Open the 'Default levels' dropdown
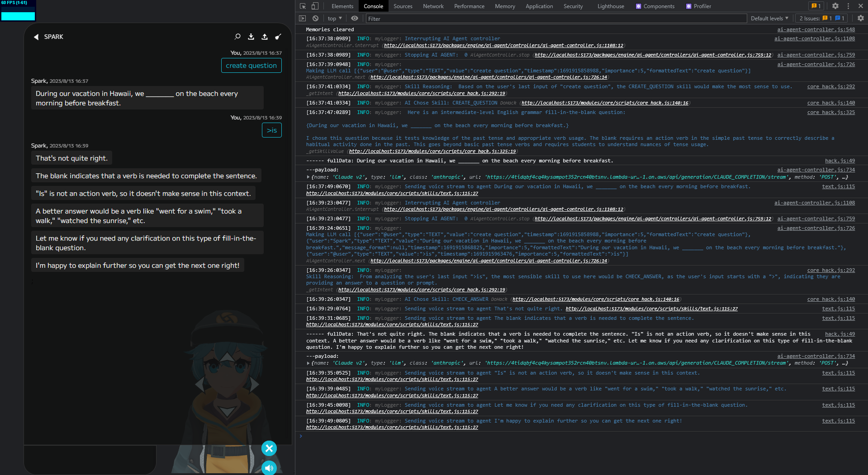Screen dimensions: 868x475 coord(769,18)
